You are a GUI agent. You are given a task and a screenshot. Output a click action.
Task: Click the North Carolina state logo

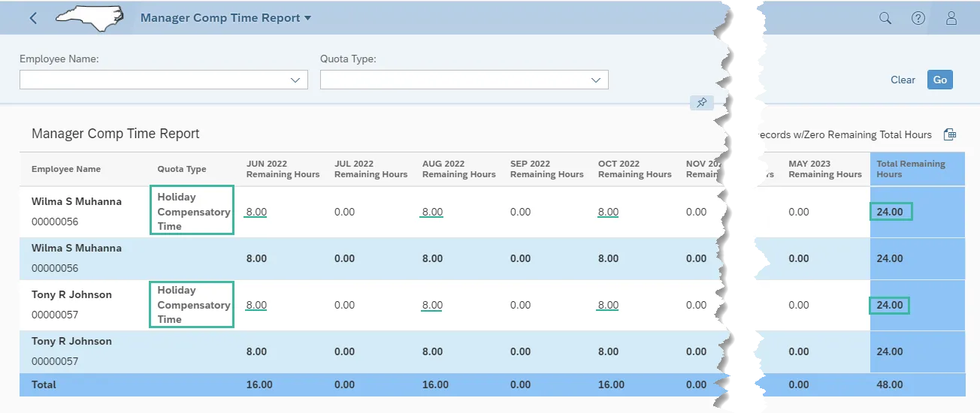89,18
